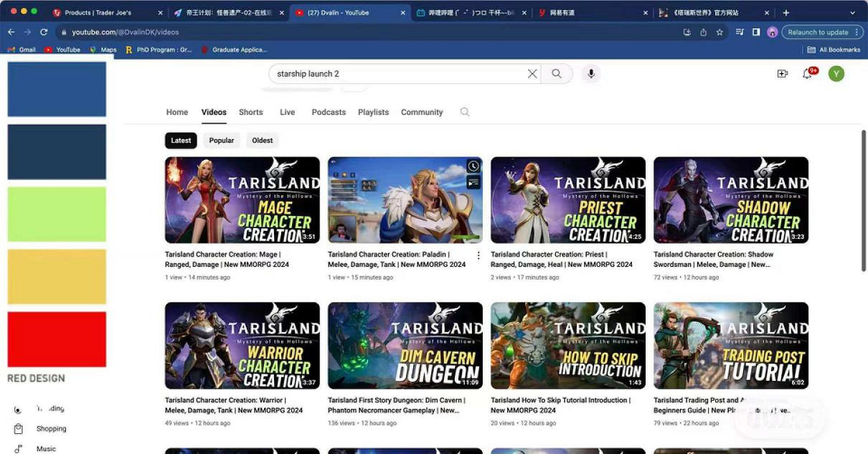Add Paladin video to Watch Later via clock icon
868x454 pixels.
tap(473, 166)
